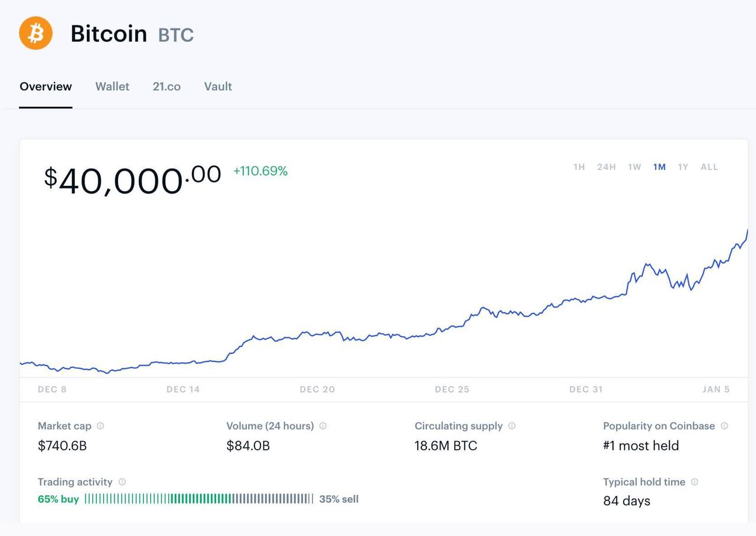Click the orange Bitcoin logo icon
This screenshot has height=536, width=756.
[x=35, y=33]
